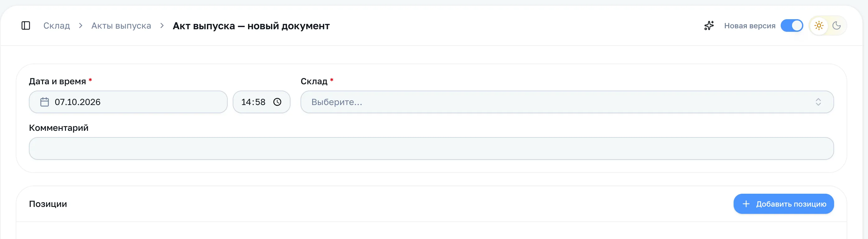868x239 pixels.
Task: Click the Новая версия label
Action: pos(750,26)
